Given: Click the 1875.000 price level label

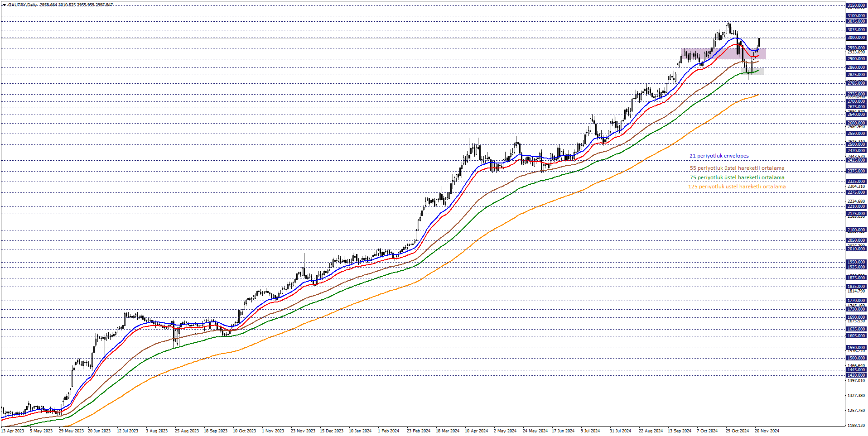Looking at the screenshot, I should [856, 278].
